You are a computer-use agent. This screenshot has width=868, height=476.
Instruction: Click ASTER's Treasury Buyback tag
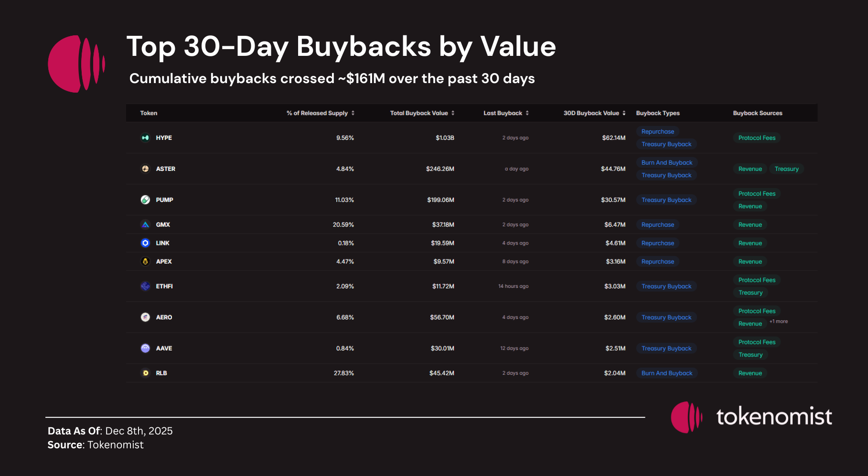[666, 175]
